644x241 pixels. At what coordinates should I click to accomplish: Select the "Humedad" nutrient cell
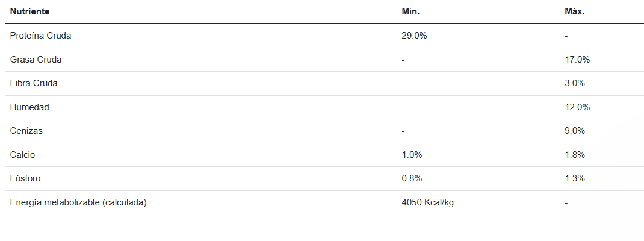[29, 107]
